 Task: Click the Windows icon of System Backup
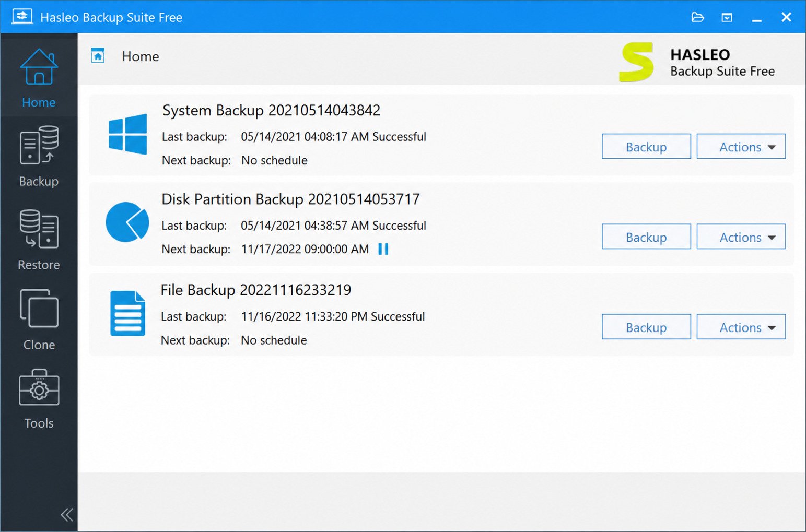[x=127, y=134]
